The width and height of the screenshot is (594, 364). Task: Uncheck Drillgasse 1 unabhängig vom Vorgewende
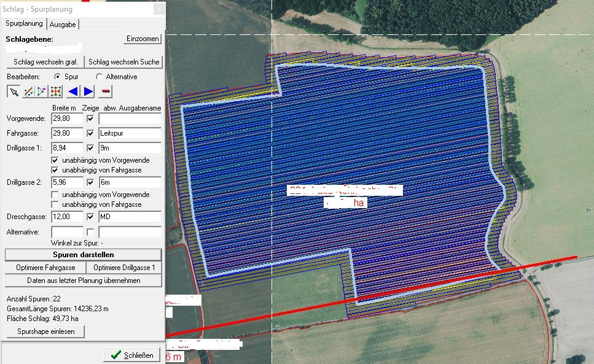pyautogui.click(x=56, y=160)
